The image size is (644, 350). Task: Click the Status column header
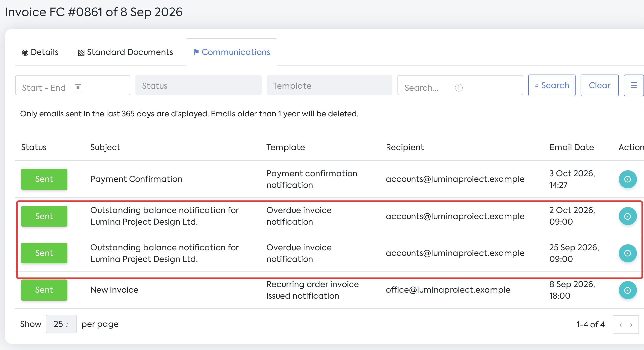pyautogui.click(x=34, y=147)
